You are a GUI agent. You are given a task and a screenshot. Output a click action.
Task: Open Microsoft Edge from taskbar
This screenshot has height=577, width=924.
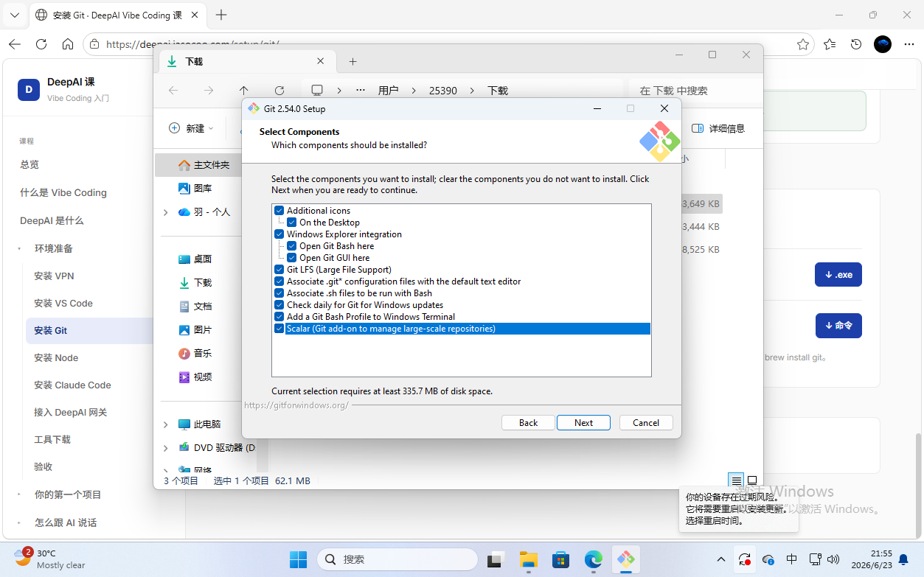594,559
